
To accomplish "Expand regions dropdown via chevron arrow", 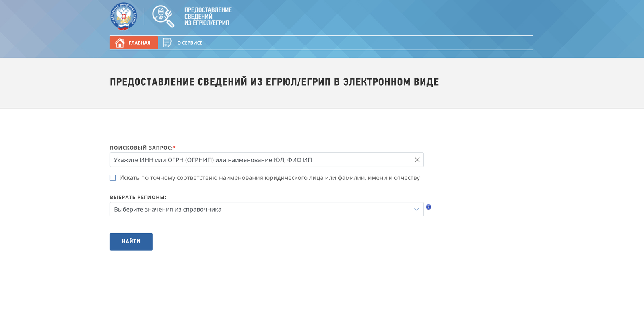I will point(416,209).
